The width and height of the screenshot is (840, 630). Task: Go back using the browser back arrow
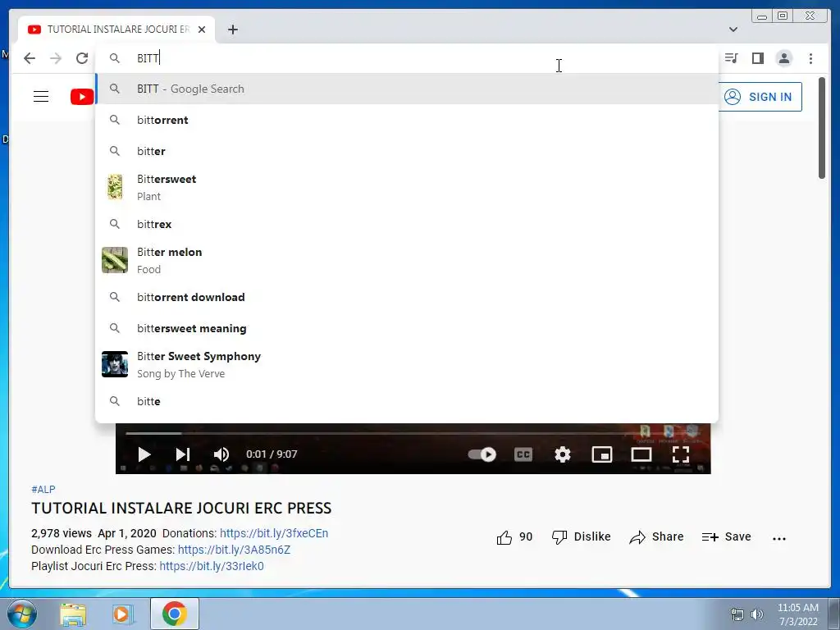tap(30, 58)
